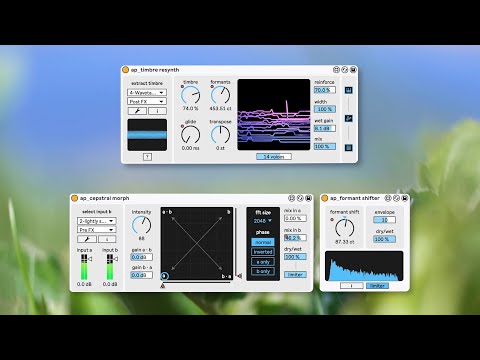Click the save preset icon in formant shifter
The image size is (480, 360).
coord(405,198)
